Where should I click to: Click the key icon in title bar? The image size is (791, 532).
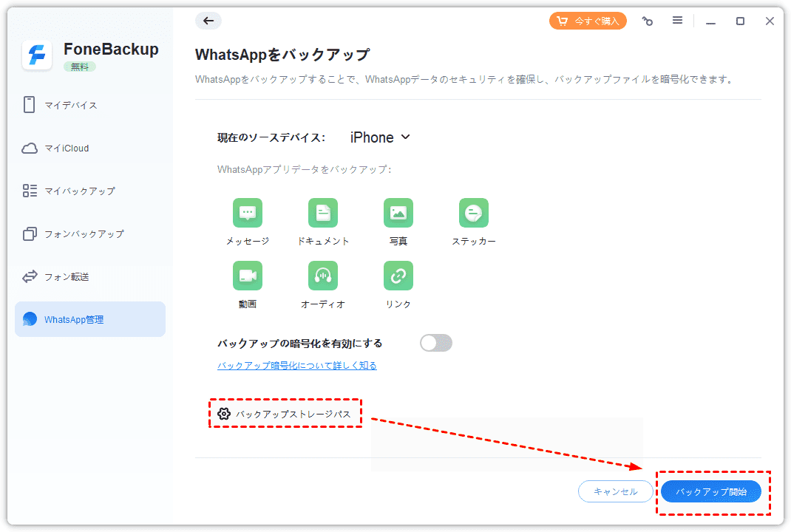pyautogui.click(x=648, y=21)
